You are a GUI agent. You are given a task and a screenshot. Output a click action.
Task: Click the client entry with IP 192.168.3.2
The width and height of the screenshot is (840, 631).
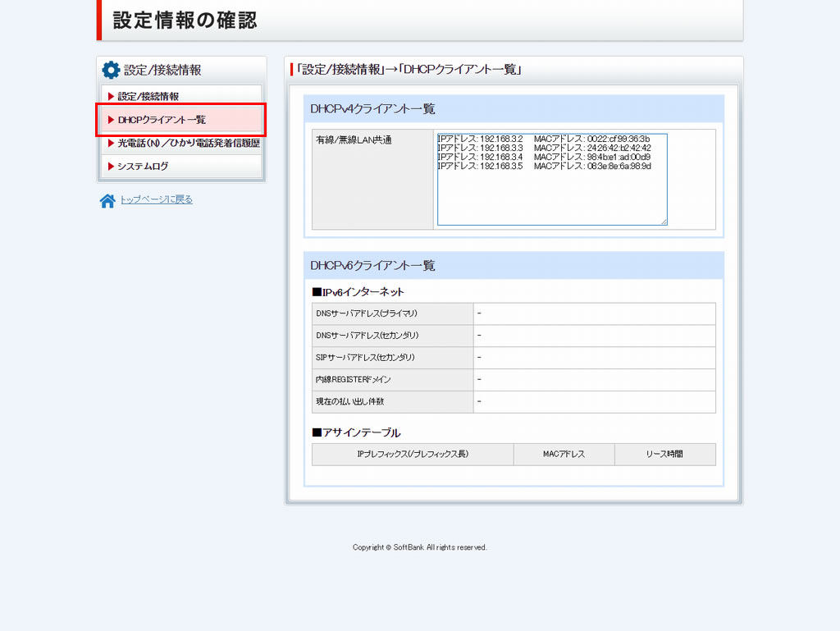point(544,139)
